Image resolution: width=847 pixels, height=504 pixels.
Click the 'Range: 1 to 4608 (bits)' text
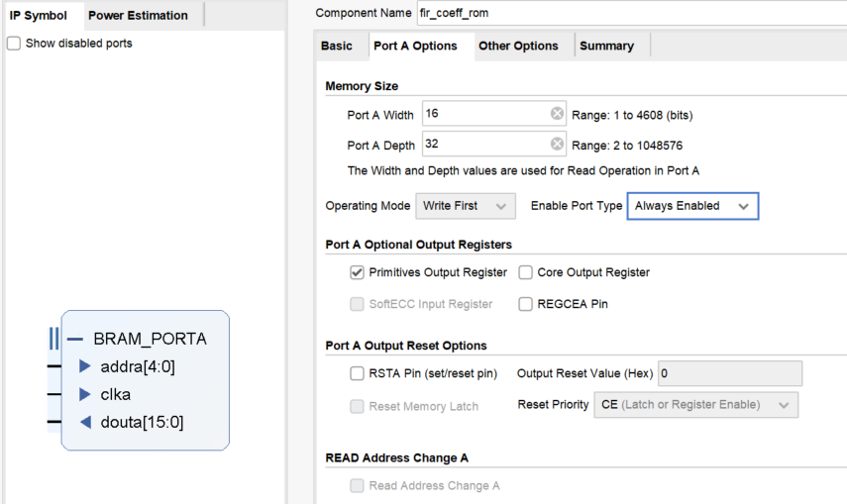point(632,115)
